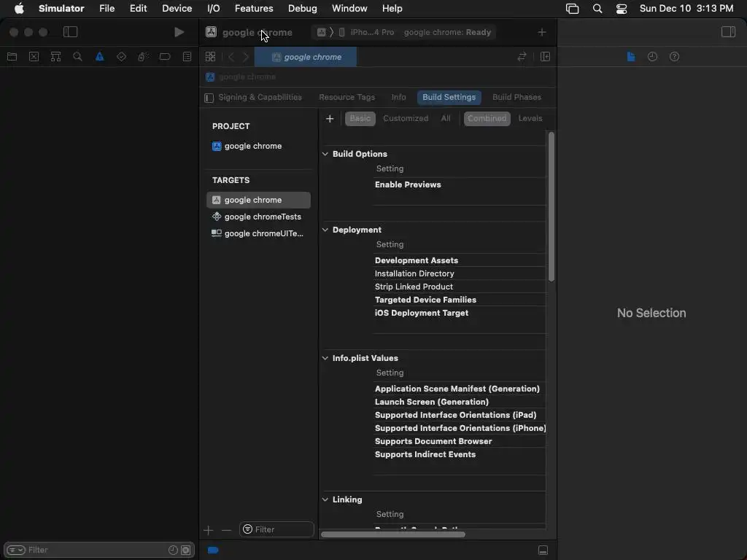The image size is (747, 560).
Task: Go back with left chevron
Action: click(x=231, y=57)
